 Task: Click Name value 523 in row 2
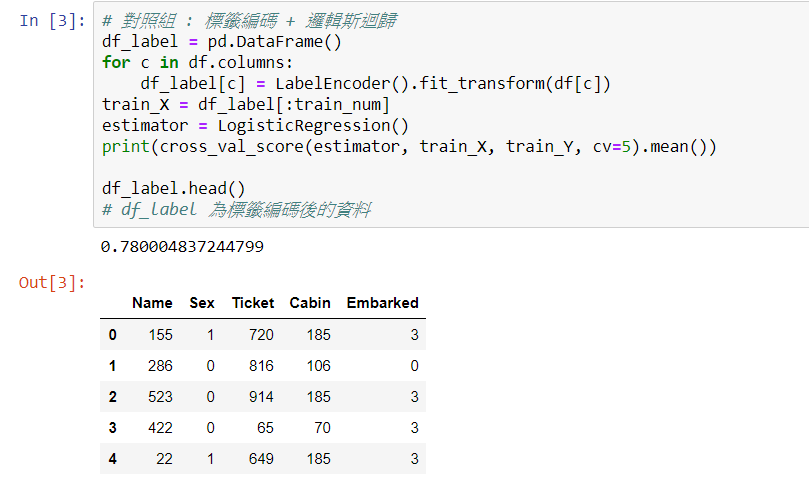[160, 397]
